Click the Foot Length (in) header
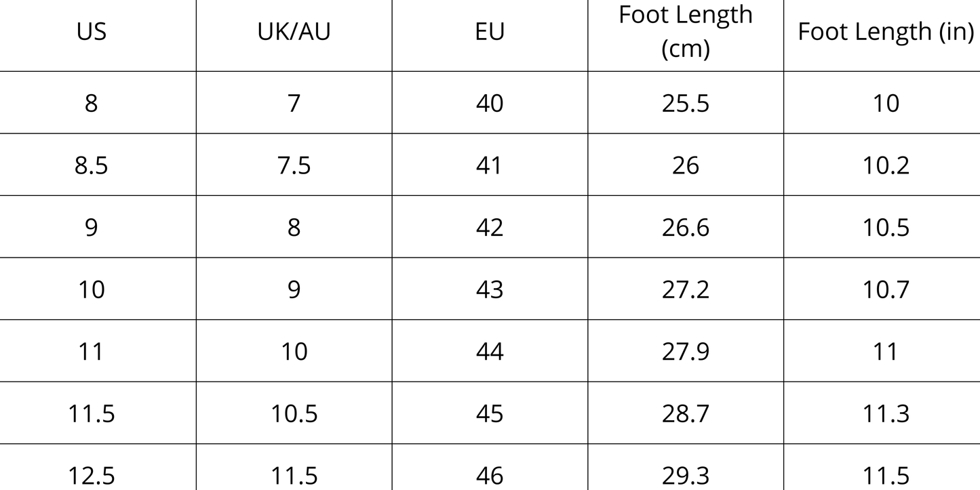980x490 pixels. click(885, 32)
